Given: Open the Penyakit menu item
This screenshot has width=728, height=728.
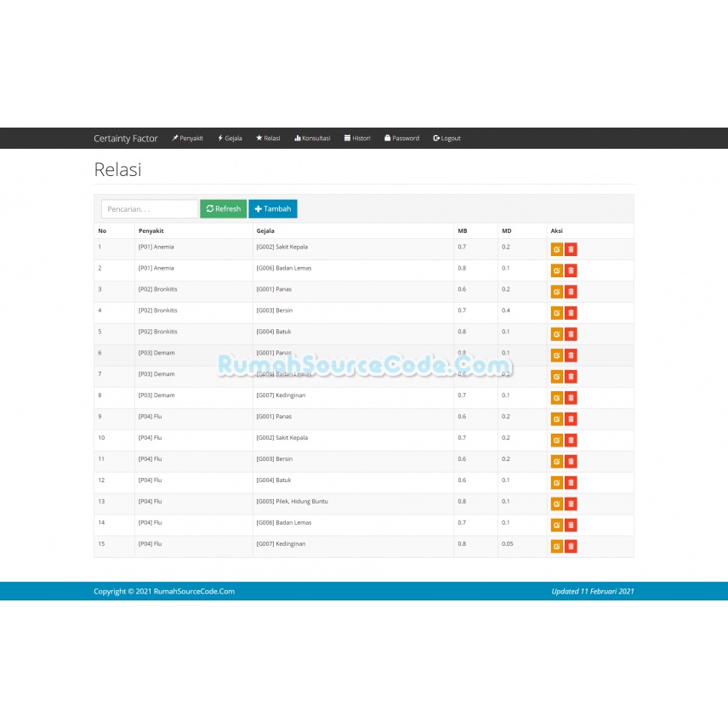Looking at the screenshot, I should [x=188, y=139].
